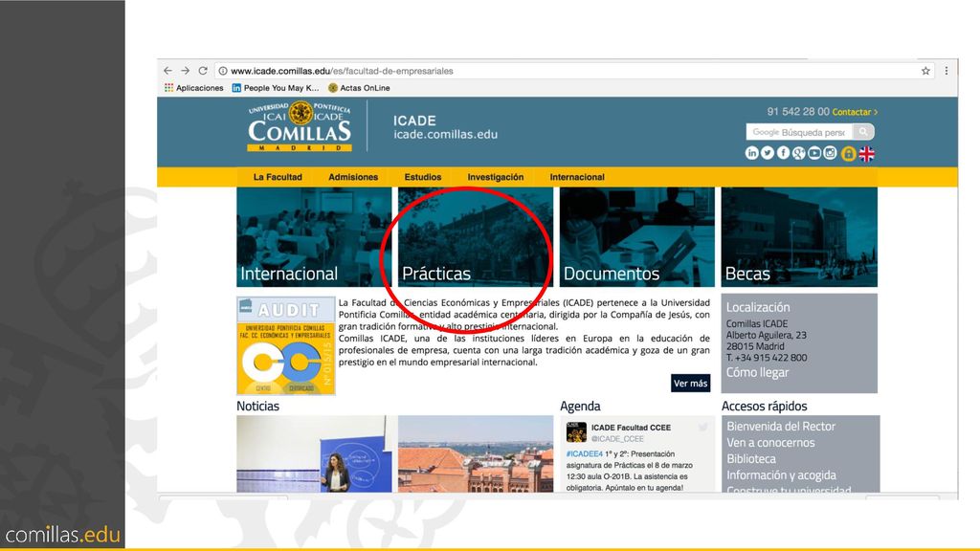Open the Google Plus social icon

(799, 153)
